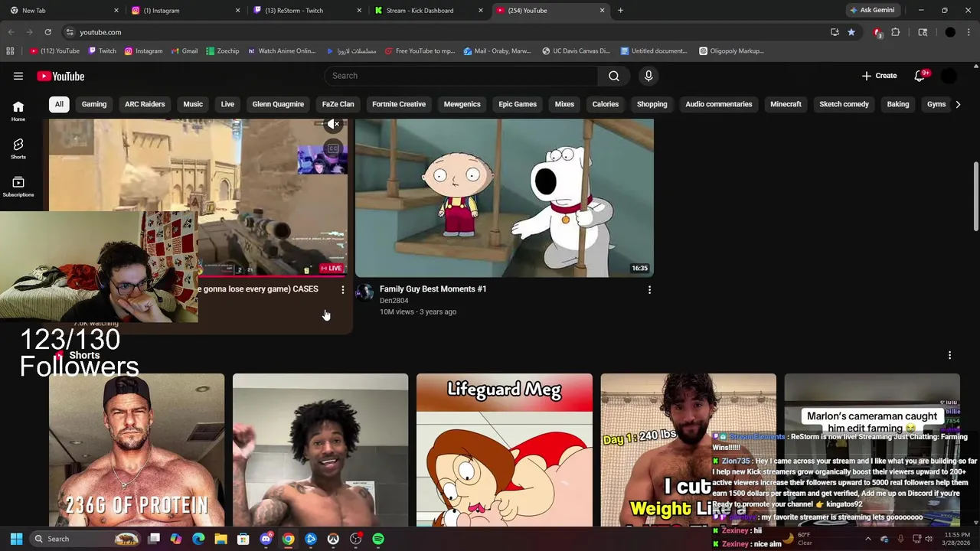The width and height of the screenshot is (980, 551).
Task: Open the 236G OF PROTEIN short
Action: tap(137, 450)
